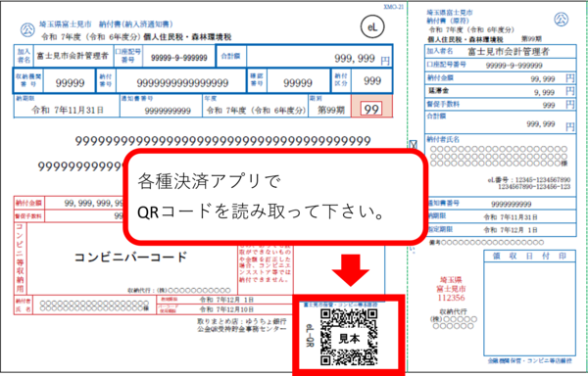588x376 pixels.
Task: Click the long centered row of 9s
Action: tap(222, 141)
